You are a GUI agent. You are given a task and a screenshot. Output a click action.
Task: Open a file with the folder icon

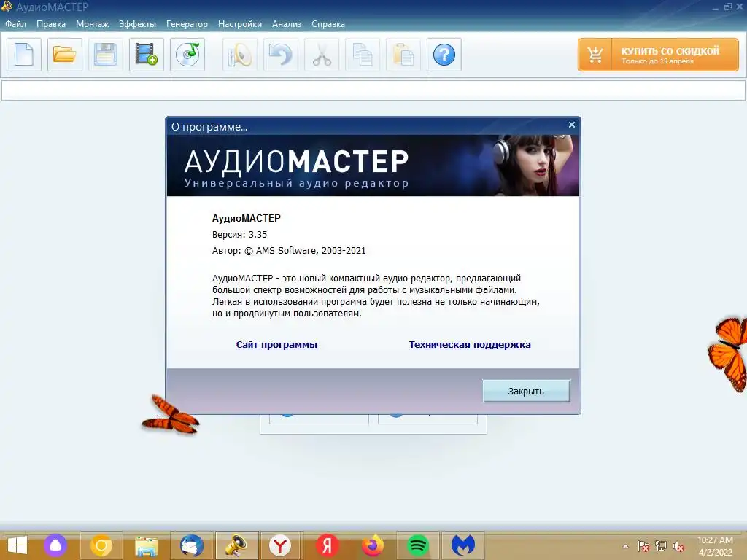(65, 55)
